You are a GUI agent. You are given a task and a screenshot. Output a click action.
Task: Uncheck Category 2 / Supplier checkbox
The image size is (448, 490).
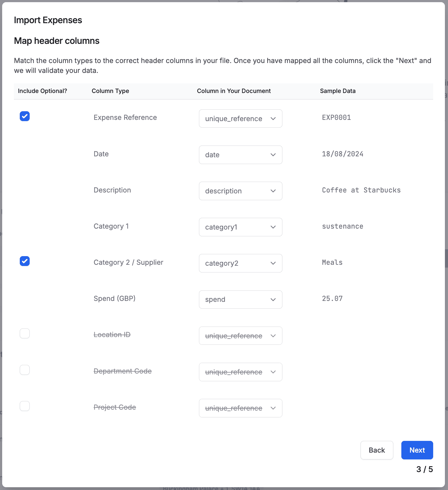click(25, 261)
